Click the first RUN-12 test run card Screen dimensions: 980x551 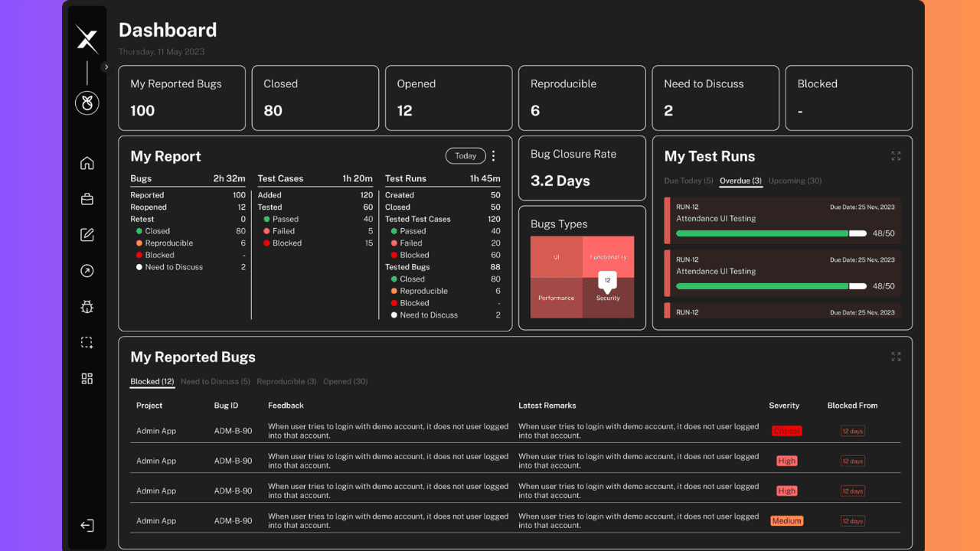[782, 220]
